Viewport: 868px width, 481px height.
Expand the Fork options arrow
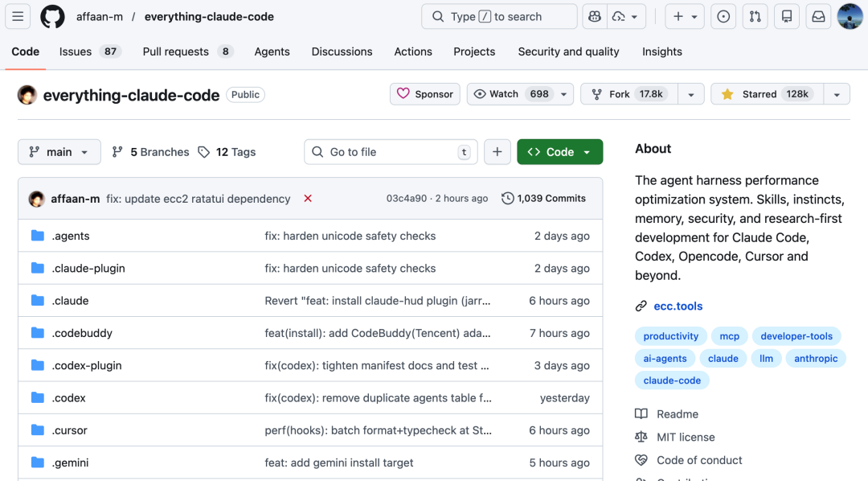click(x=690, y=93)
